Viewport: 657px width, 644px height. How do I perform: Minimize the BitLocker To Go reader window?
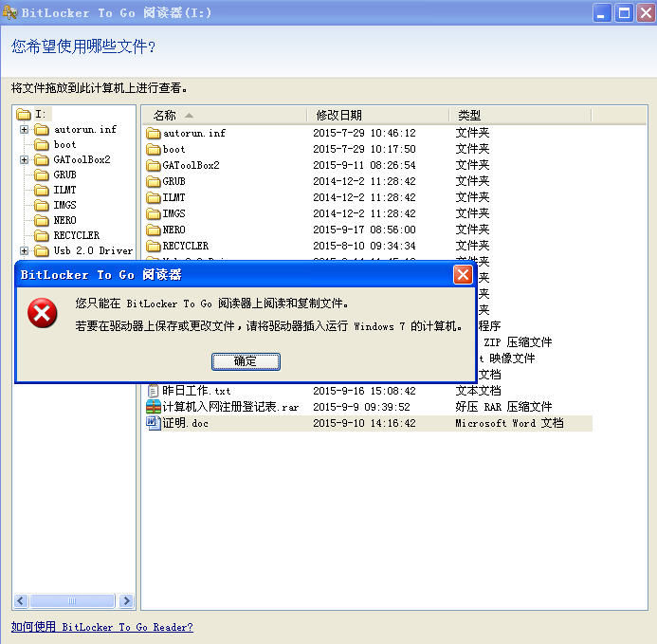coord(602,13)
